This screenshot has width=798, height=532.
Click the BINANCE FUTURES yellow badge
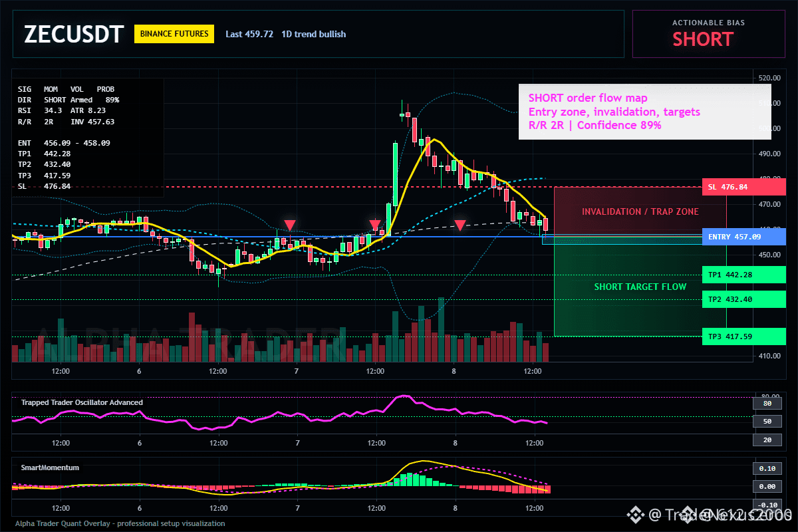tap(174, 34)
